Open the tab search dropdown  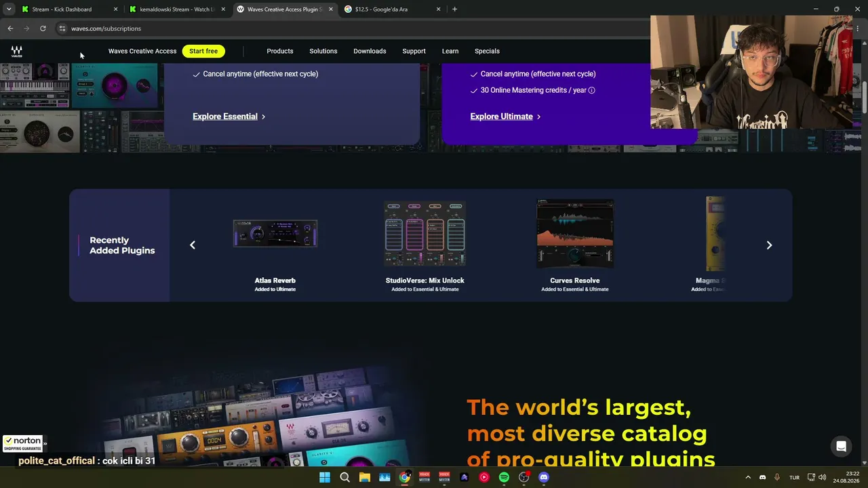pyautogui.click(x=9, y=9)
